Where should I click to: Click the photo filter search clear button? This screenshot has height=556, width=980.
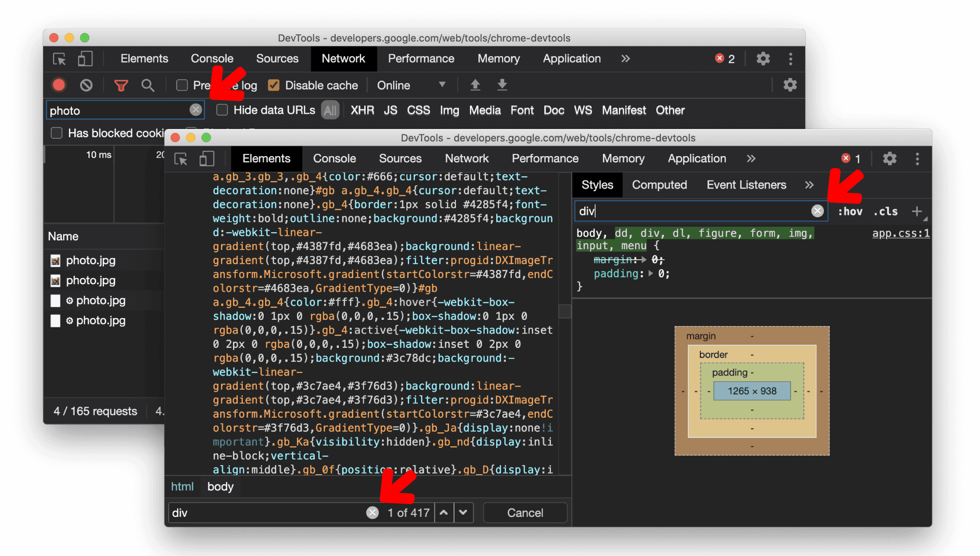[196, 110]
